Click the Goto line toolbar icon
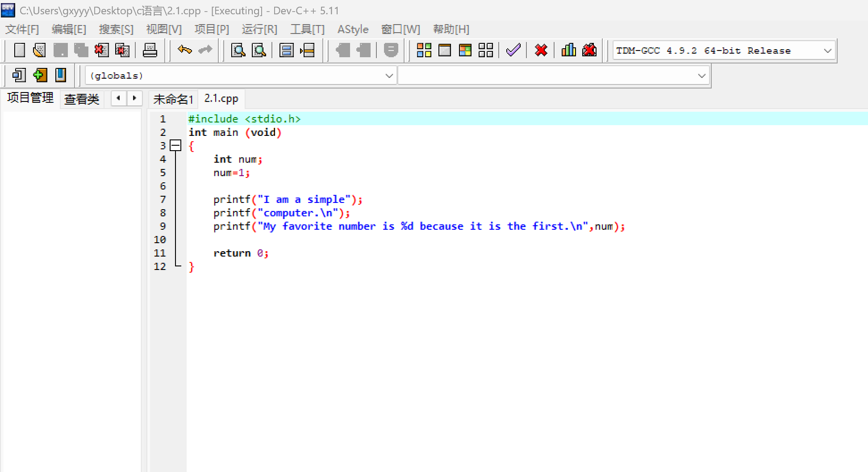The height and width of the screenshot is (472, 868). 307,50
